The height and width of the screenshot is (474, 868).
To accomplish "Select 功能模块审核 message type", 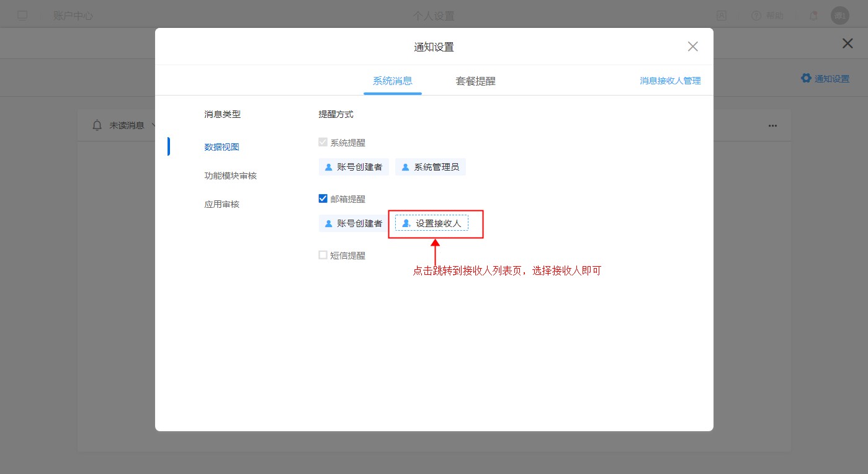I will pos(230,176).
